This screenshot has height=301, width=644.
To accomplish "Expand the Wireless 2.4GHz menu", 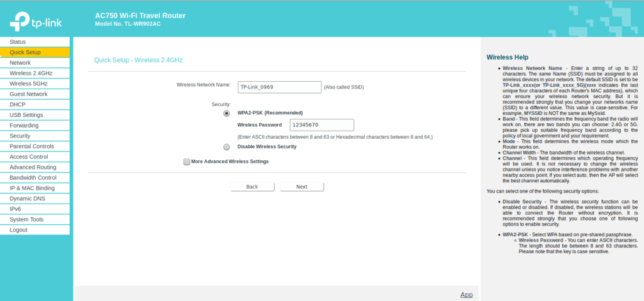I will 31,74.
